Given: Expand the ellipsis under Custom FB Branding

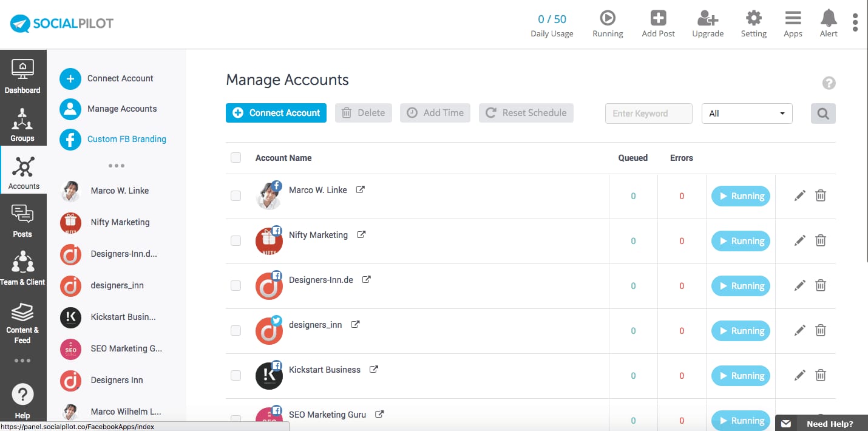Looking at the screenshot, I should 116,165.
